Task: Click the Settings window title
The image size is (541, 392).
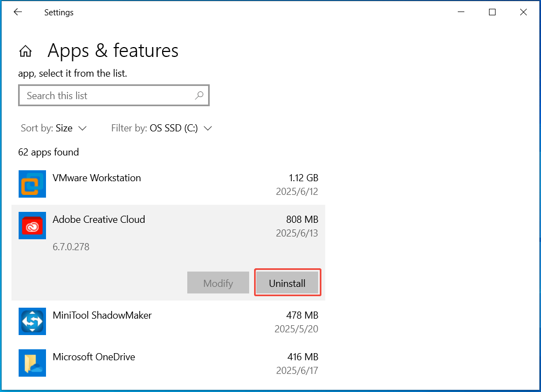Action: click(x=59, y=13)
